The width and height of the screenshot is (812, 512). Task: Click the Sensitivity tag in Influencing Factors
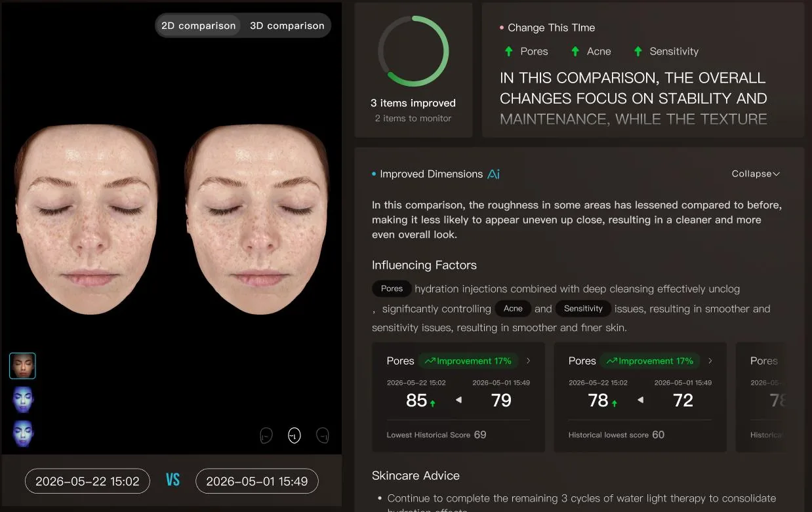point(583,309)
